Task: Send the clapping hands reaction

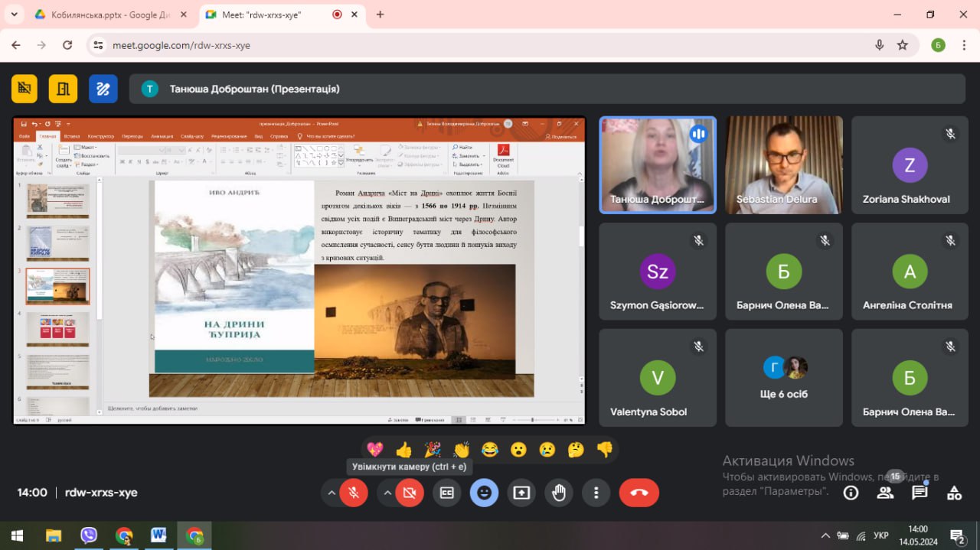Action: [x=461, y=450]
